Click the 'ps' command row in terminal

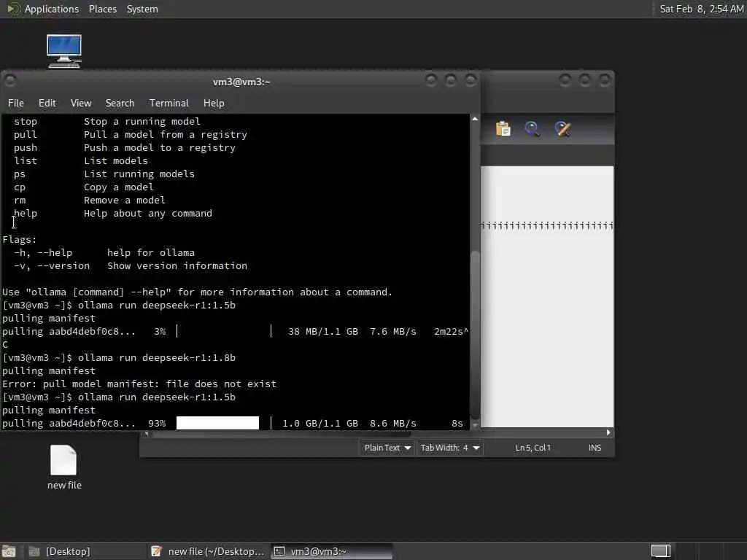(x=104, y=174)
